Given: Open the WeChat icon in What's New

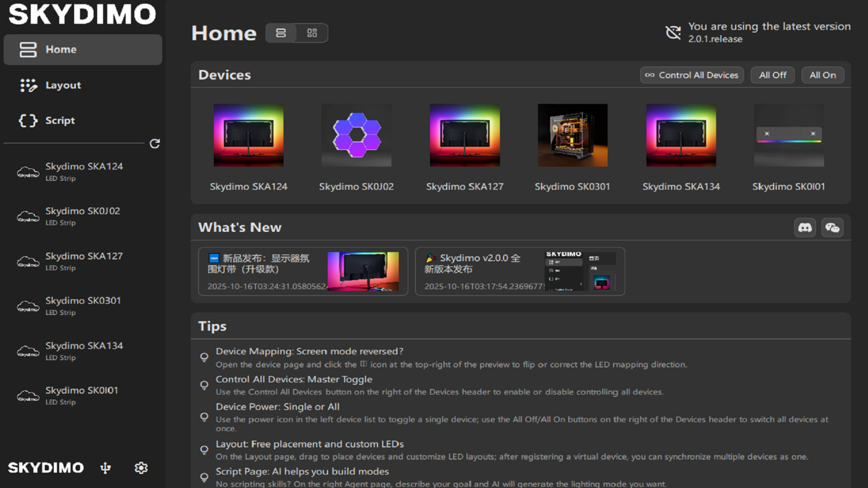Looking at the screenshot, I should pyautogui.click(x=832, y=227).
